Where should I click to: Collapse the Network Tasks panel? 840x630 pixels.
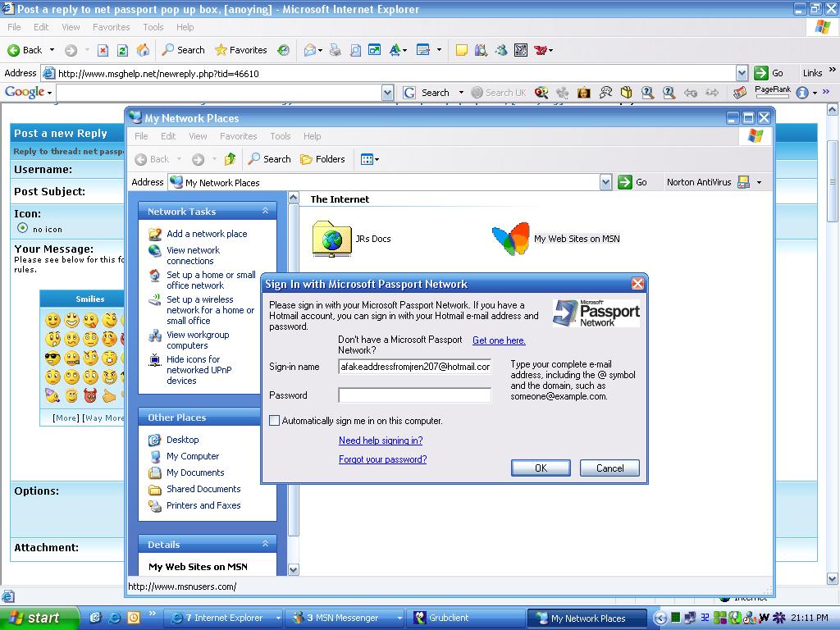[265, 212]
